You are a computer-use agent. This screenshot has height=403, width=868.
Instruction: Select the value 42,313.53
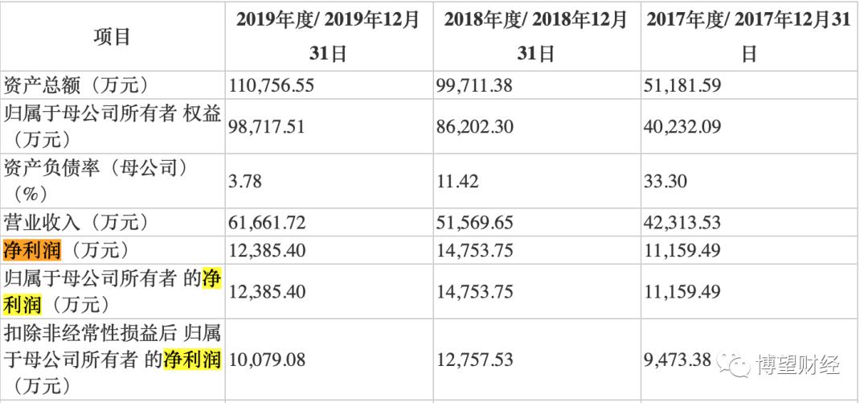pos(682,222)
